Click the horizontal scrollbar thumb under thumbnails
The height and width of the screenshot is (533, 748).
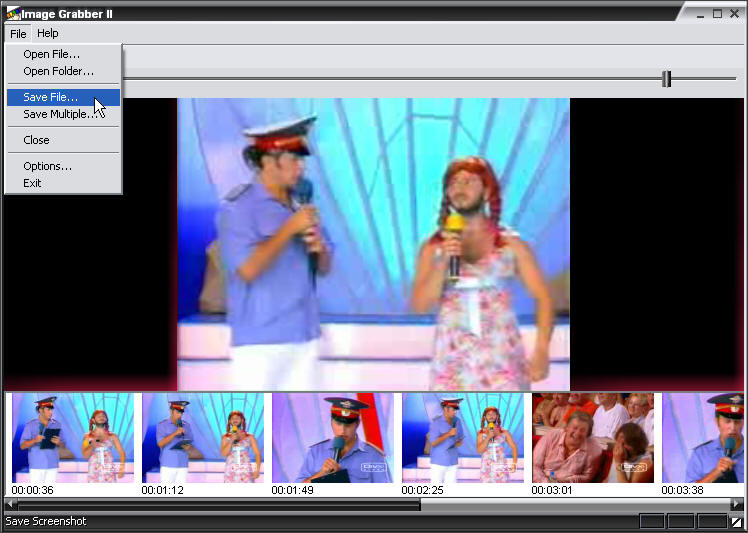click(x=219, y=504)
